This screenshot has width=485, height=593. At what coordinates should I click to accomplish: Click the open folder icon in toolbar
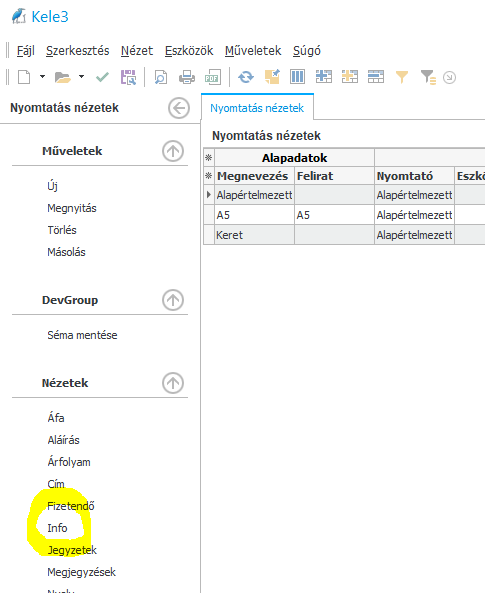(62, 77)
